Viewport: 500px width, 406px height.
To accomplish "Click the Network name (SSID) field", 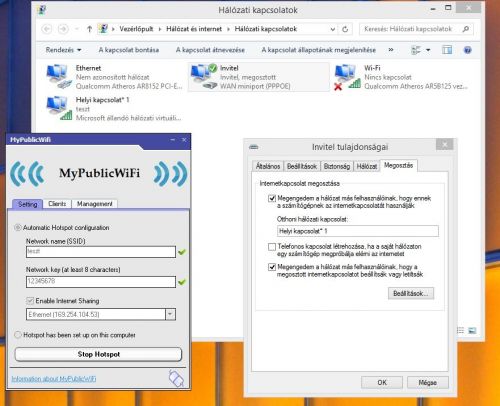I will tap(101, 252).
